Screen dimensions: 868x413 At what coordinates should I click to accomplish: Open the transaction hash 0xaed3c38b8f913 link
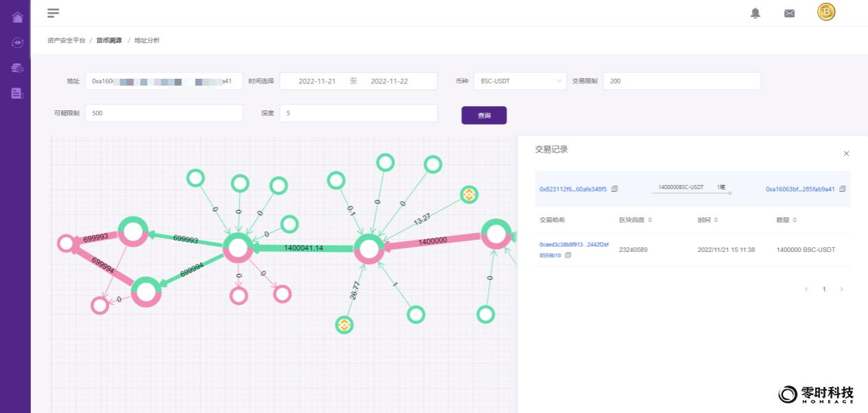pyautogui.click(x=573, y=245)
